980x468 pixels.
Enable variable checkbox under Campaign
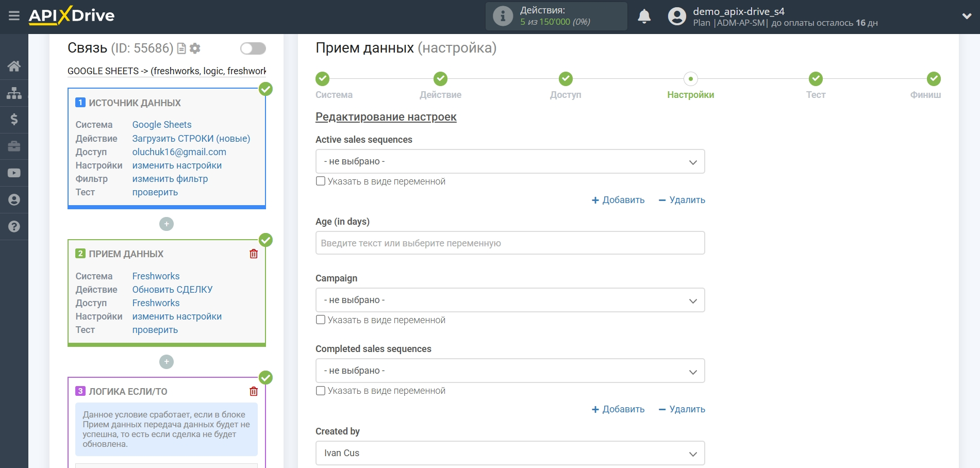tap(321, 320)
